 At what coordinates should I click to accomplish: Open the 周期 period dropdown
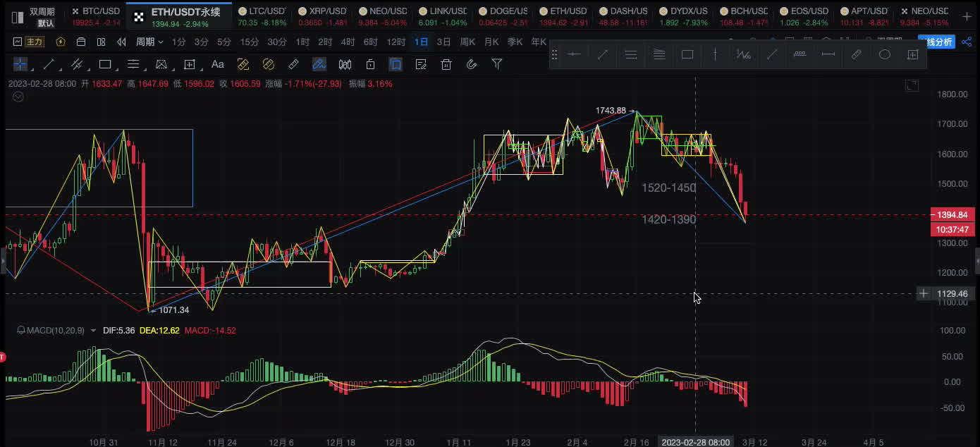point(149,42)
